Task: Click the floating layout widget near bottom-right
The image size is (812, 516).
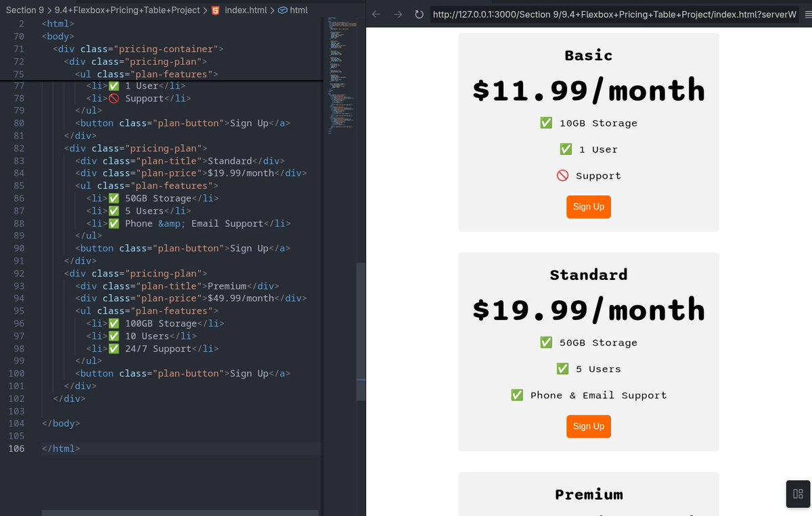Action: tap(797, 494)
